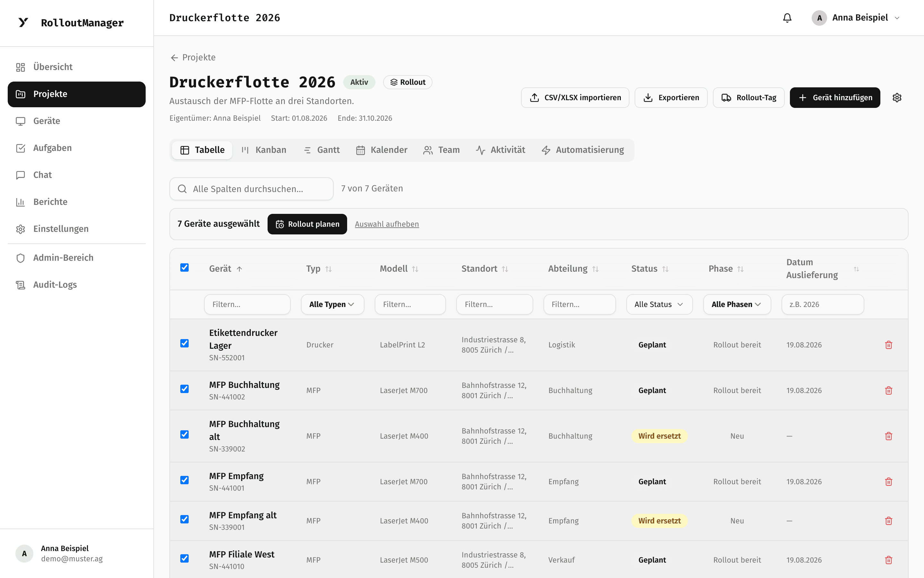The image size is (924, 578).
Task: Open Chat in the sidebar
Action: coord(76,175)
